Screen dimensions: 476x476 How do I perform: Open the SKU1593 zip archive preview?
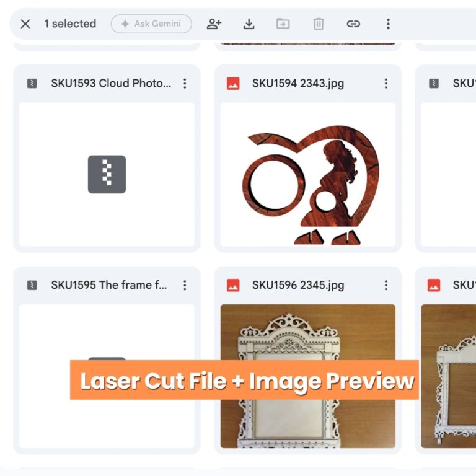(107, 174)
